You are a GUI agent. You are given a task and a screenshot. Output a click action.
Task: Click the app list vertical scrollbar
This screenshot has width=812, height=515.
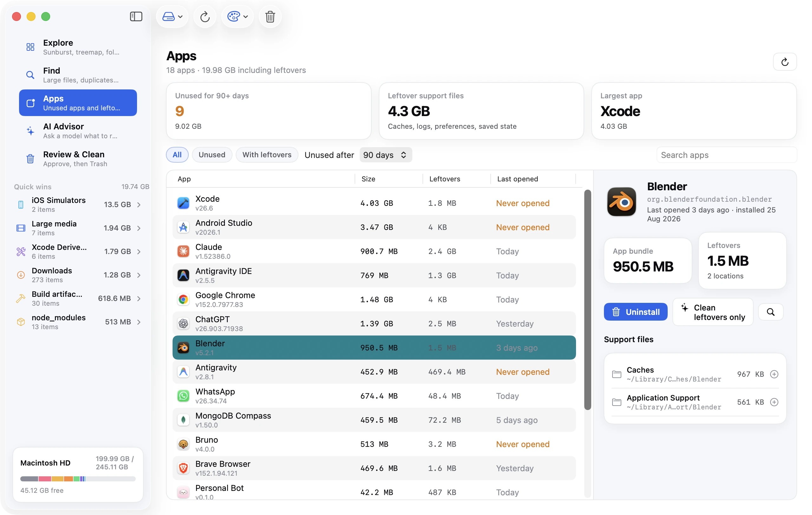(587, 300)
